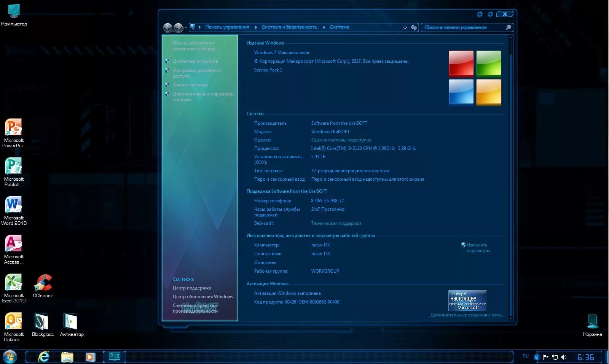Launch Windows Media Player from taskbar

(x=90, y=357)
